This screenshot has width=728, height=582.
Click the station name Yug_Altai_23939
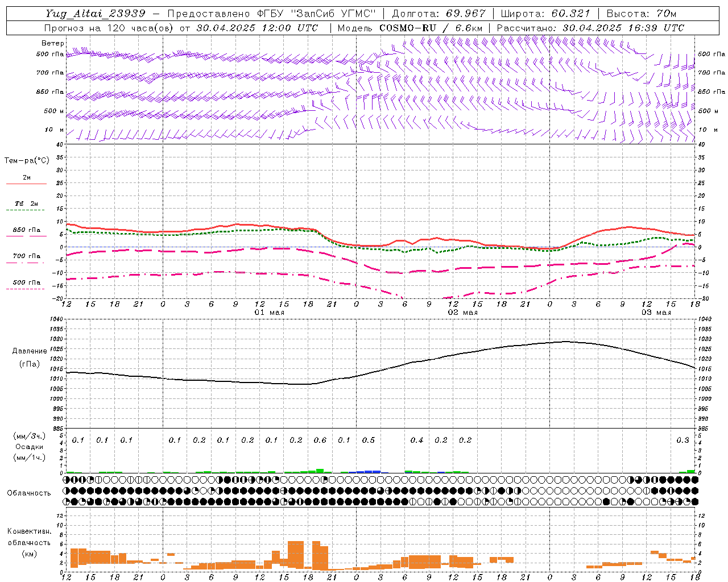pos(96,14)
